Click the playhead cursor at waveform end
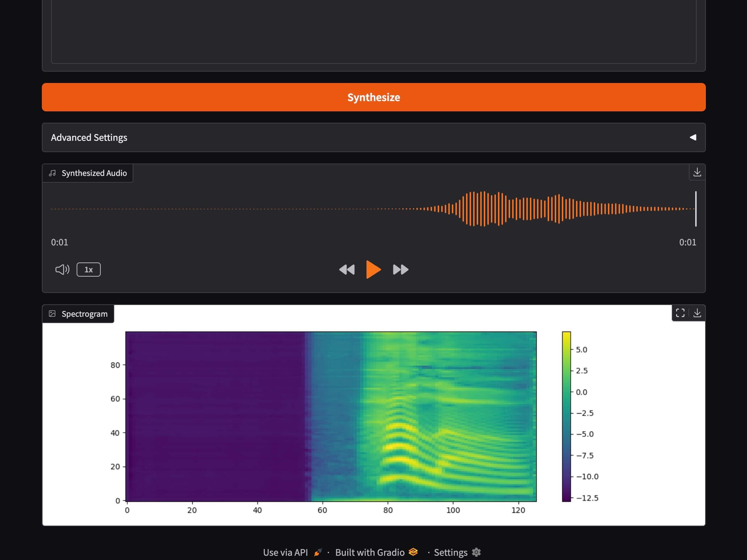Screen dimensions: 747x560 pyautogui.click(x=696, y=209)
